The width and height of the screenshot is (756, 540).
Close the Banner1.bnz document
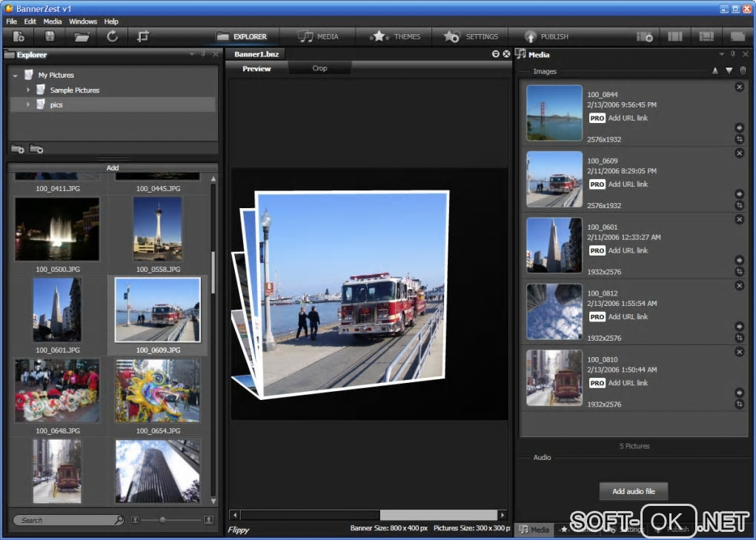[506, 54]
